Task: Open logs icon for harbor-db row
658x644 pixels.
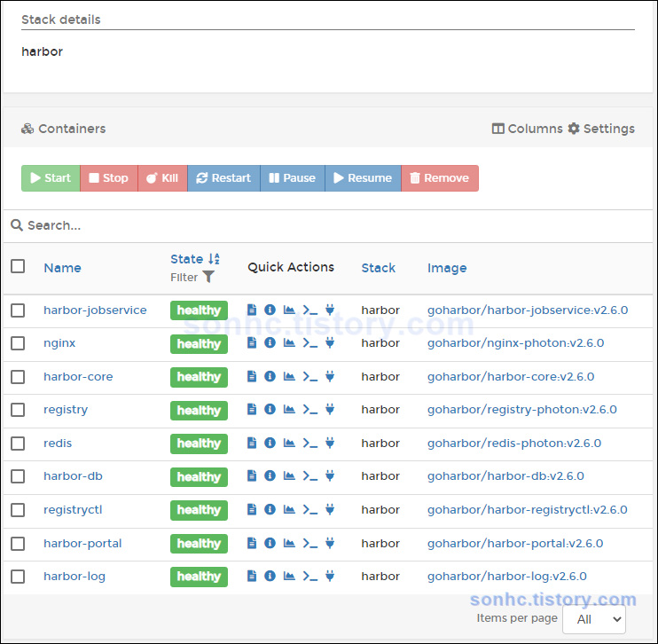Action: pyautogui.click(x=252, y=475)
